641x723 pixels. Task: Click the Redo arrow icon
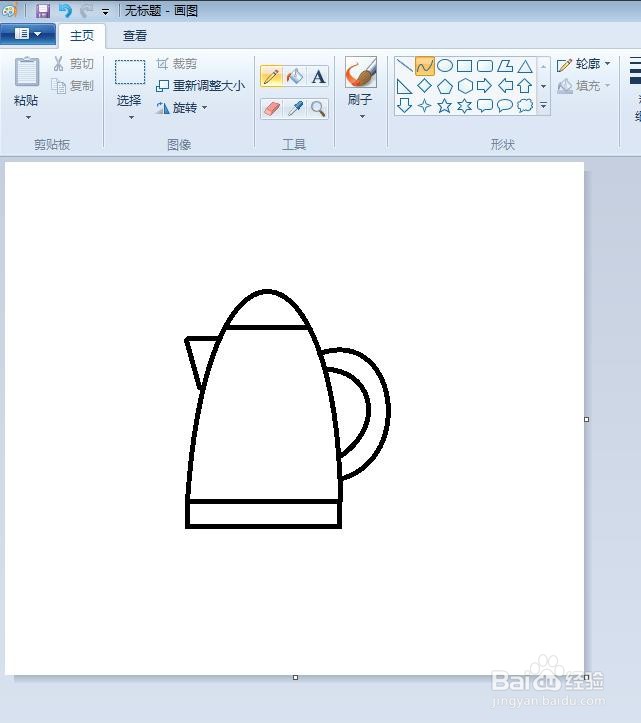tap(86, 10)
